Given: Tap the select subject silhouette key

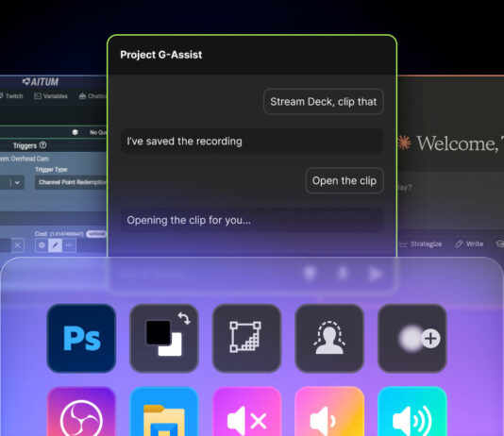Looking at the screenshot, I should point(329,339).
